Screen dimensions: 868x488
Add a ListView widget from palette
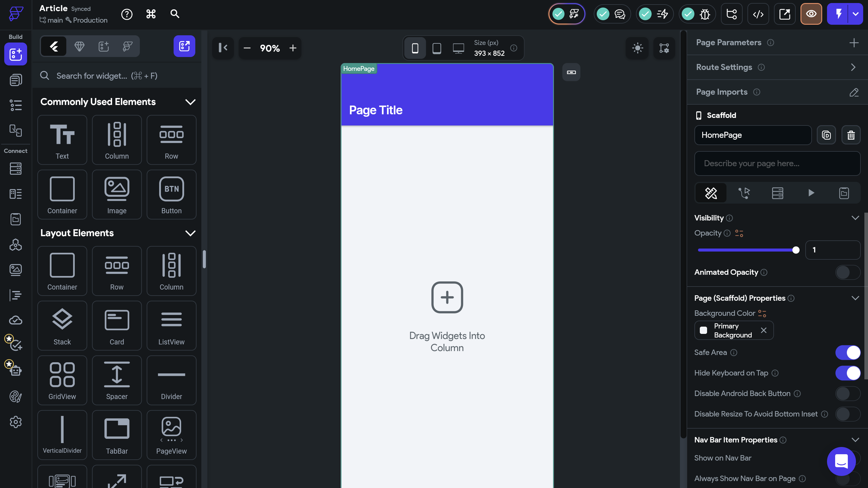pos(171,326)
